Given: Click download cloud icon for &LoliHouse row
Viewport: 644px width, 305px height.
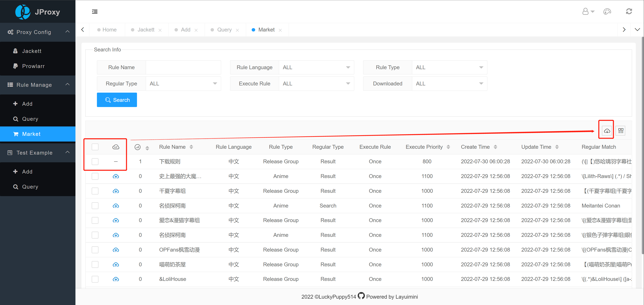Looking at the screenshot, I should 116,279.
